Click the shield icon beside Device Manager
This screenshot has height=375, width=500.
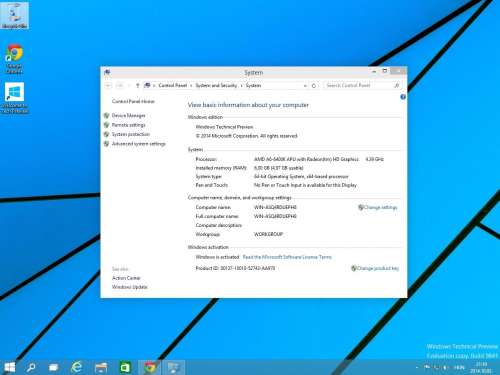coord(106,115)
